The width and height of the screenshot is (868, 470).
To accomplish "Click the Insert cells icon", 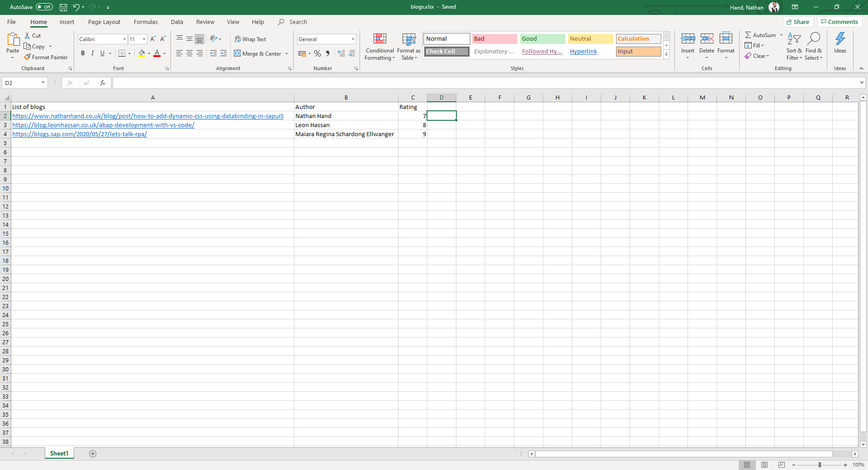I will pos(688,39).
